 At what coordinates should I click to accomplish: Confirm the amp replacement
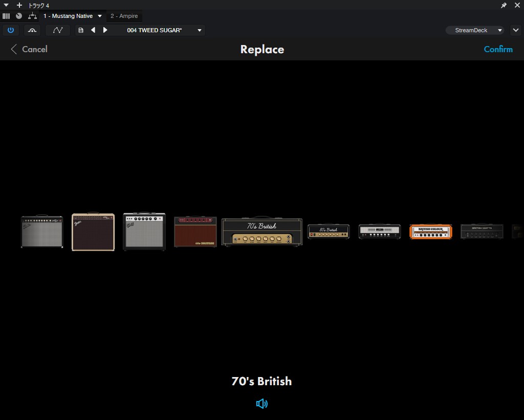tap(498, 49)
